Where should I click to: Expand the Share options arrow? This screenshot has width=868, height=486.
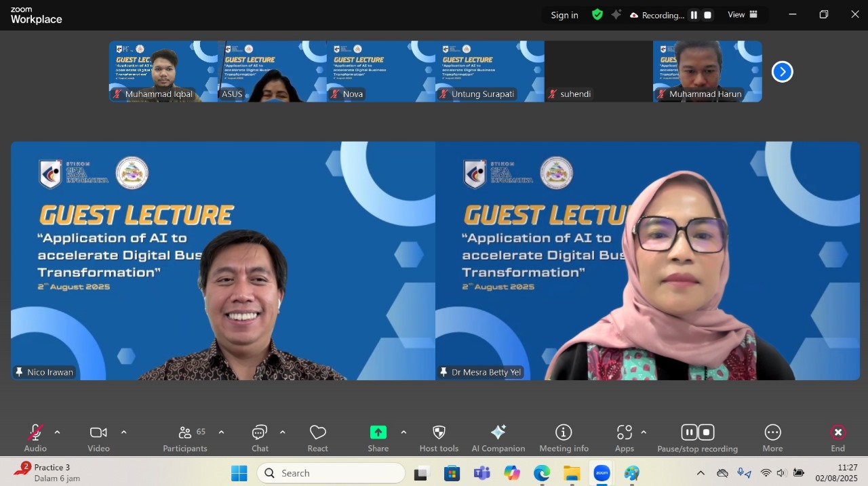[403, 432]
